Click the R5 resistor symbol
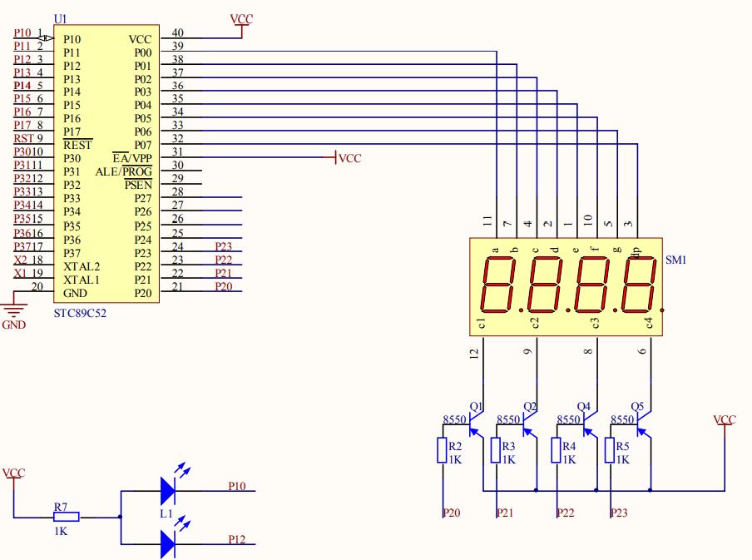The height and width of the screenshot is (560, 752). tap(610, 450)
